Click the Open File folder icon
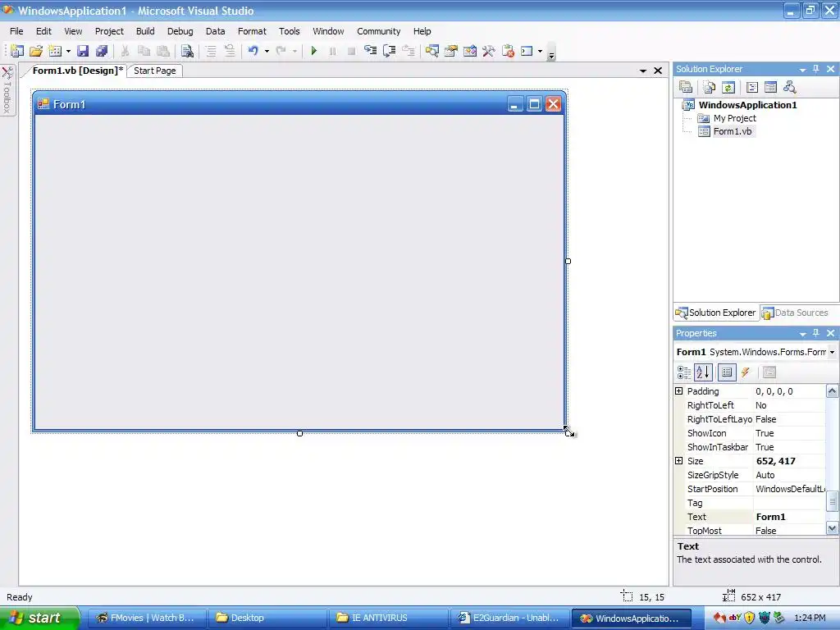 [x=36, y=51]
